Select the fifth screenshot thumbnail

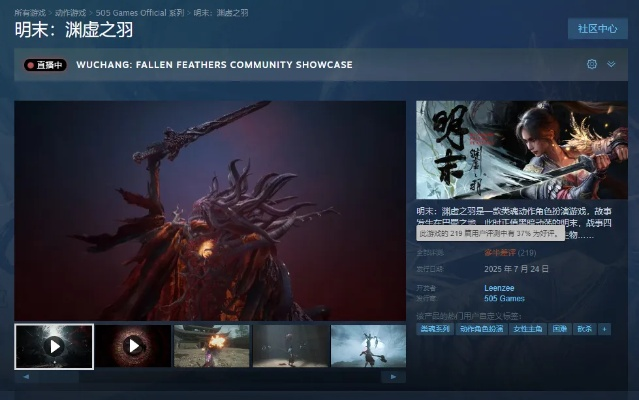click(368, 346)
